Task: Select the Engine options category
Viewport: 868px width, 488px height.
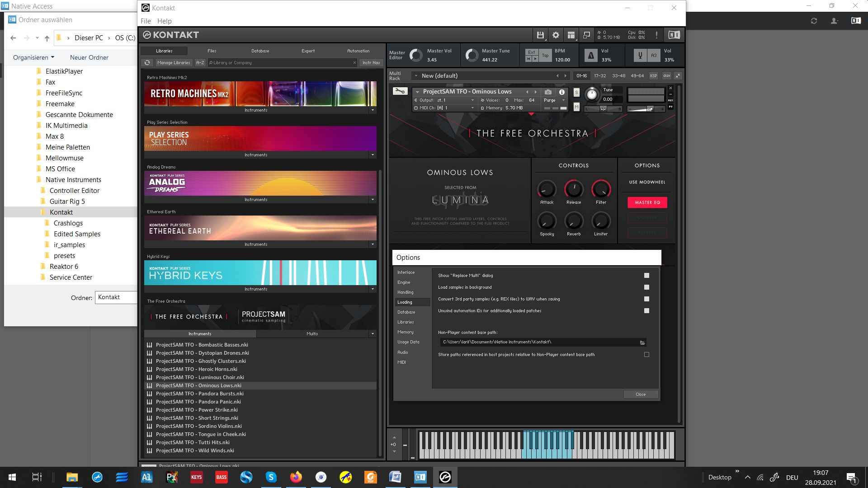Action: click(x=404, y=282)
